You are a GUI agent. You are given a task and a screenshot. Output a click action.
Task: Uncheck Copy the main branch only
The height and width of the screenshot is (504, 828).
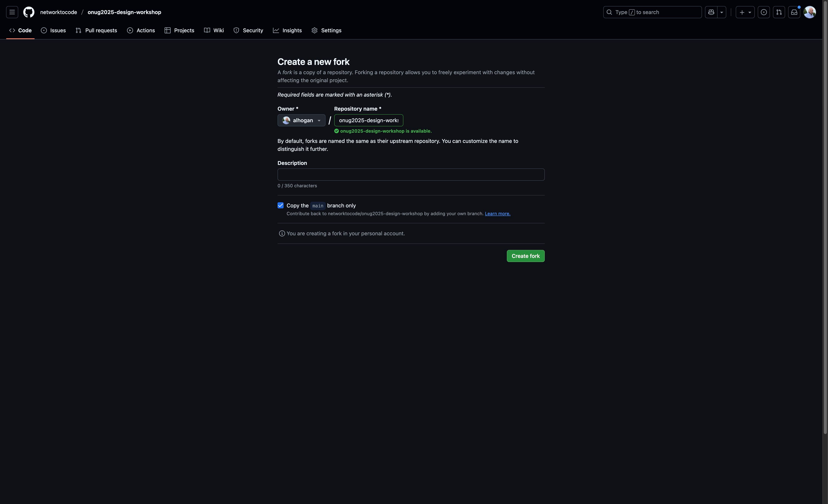[281, 205]
